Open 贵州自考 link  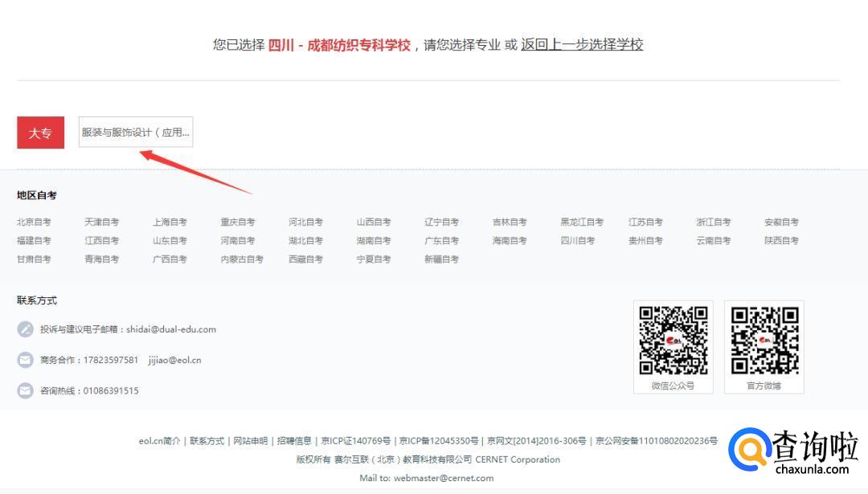pos(645,241)
